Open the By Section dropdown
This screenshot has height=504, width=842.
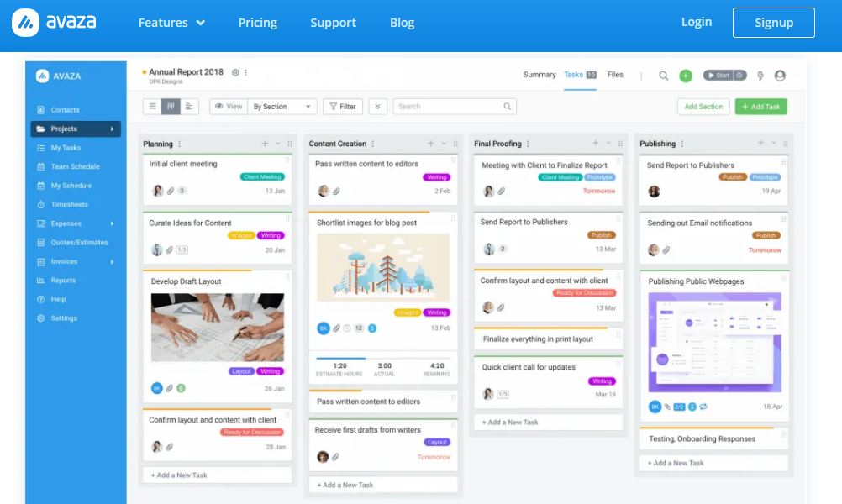282,107
